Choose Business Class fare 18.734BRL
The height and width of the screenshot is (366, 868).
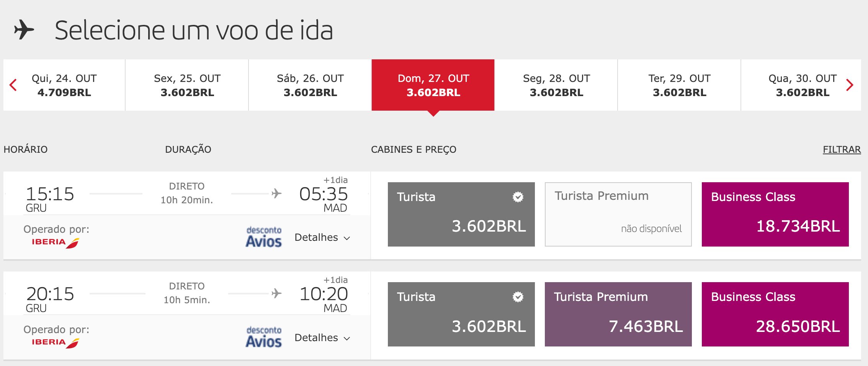775,214
